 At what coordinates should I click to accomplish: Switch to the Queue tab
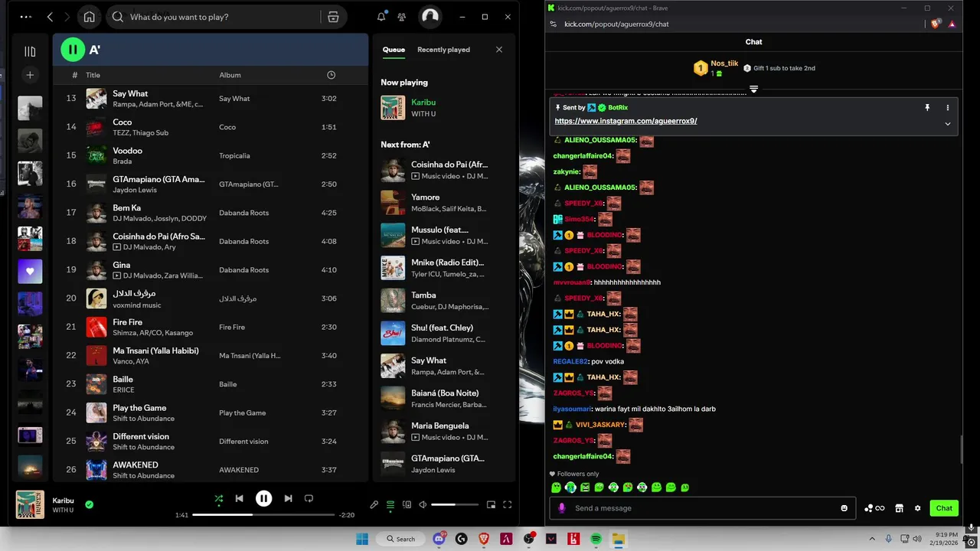pyautogui.click(x=394, y=50)
